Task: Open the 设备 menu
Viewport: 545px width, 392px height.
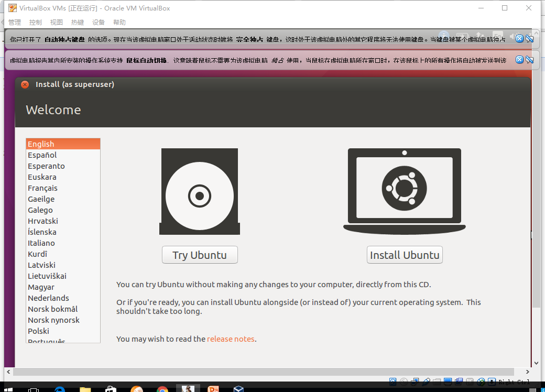Action: [x=99, y=22]
